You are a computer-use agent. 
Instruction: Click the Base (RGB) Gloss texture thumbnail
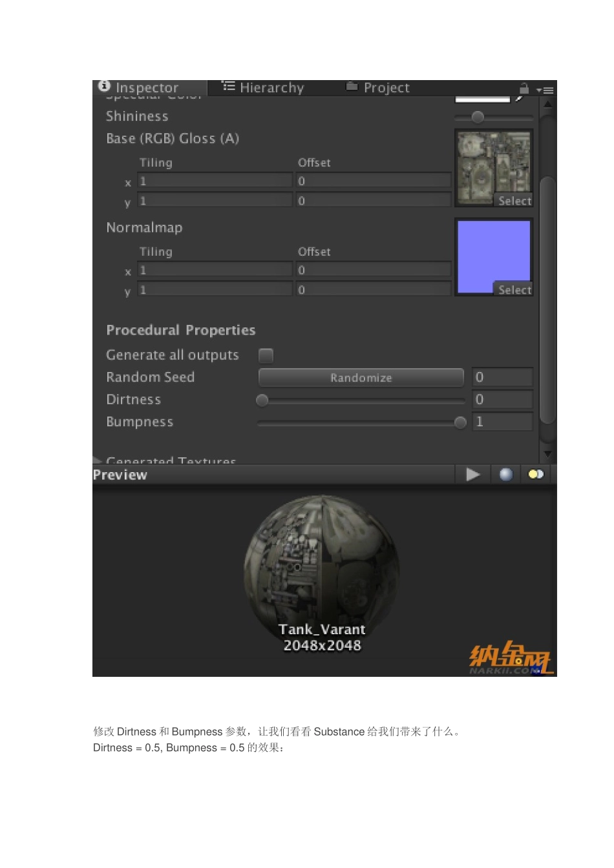click(494, 168)
